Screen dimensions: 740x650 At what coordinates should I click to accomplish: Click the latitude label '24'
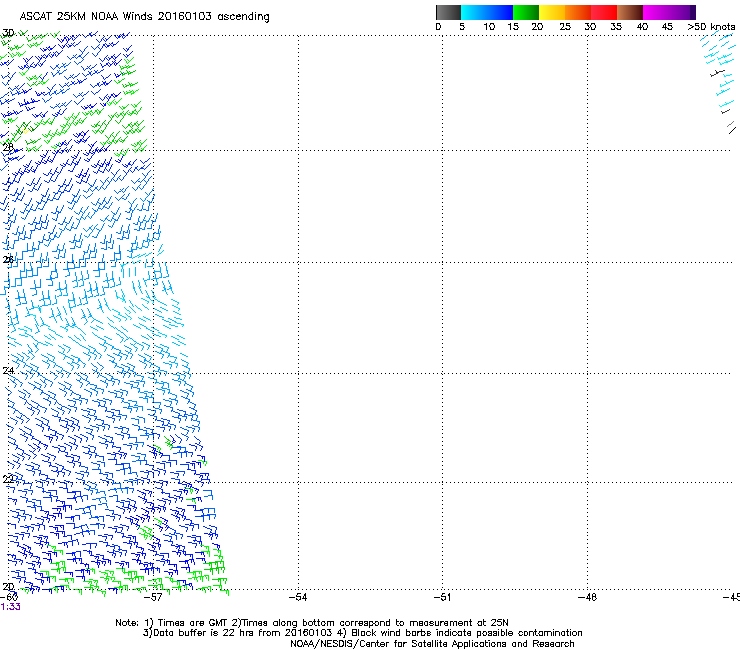pyautogui.click(x=8, y=371)
